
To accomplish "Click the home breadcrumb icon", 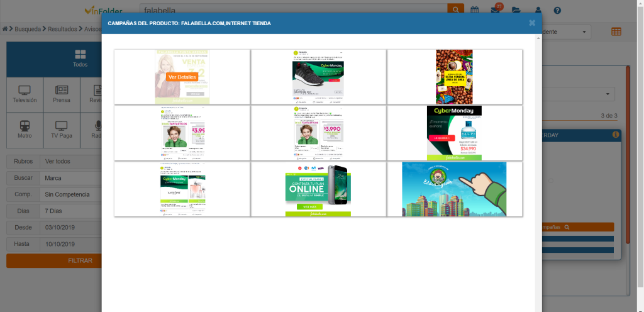I will 5,29.
